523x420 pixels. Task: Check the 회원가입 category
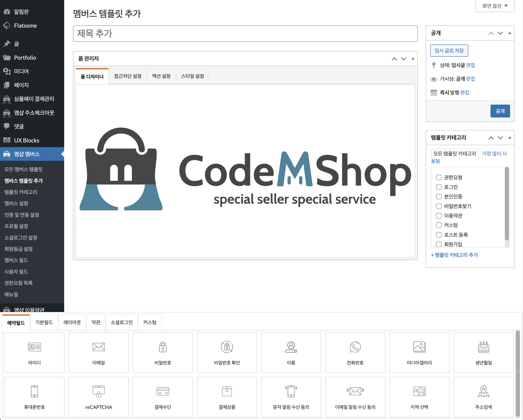(439, 244)
